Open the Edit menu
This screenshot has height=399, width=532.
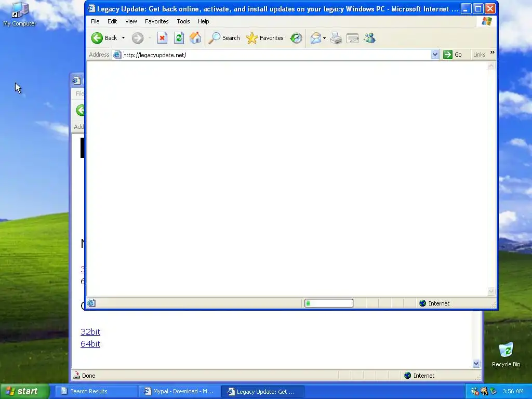tap(112, 21)
